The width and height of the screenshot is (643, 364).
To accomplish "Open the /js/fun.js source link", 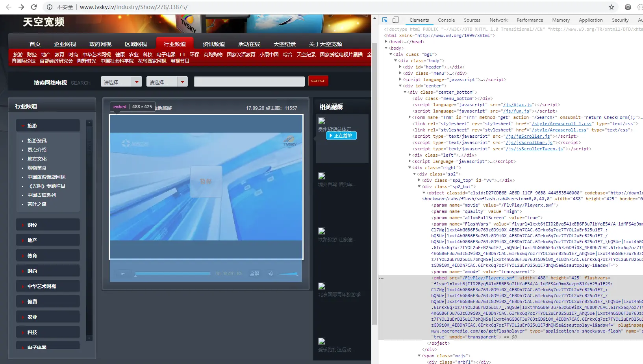I will click(516, 111).
